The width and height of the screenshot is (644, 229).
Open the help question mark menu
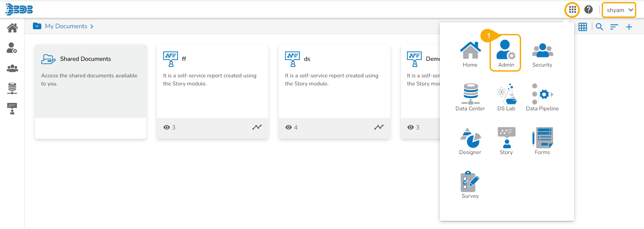(588, 10)
